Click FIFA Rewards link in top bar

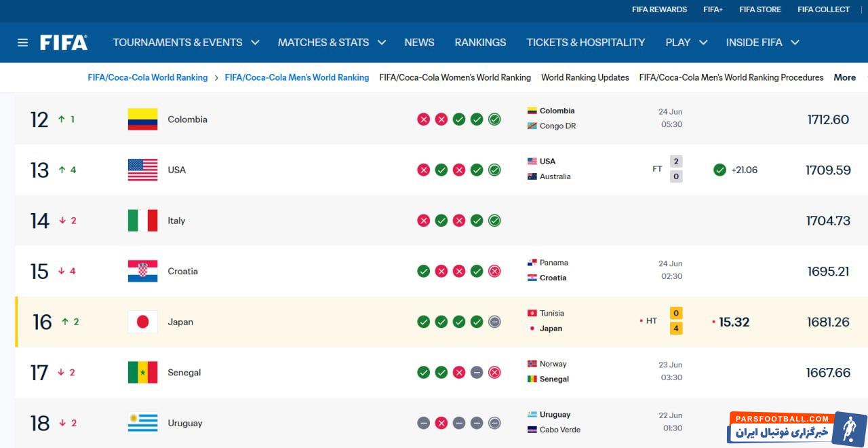tap(659, 10)
